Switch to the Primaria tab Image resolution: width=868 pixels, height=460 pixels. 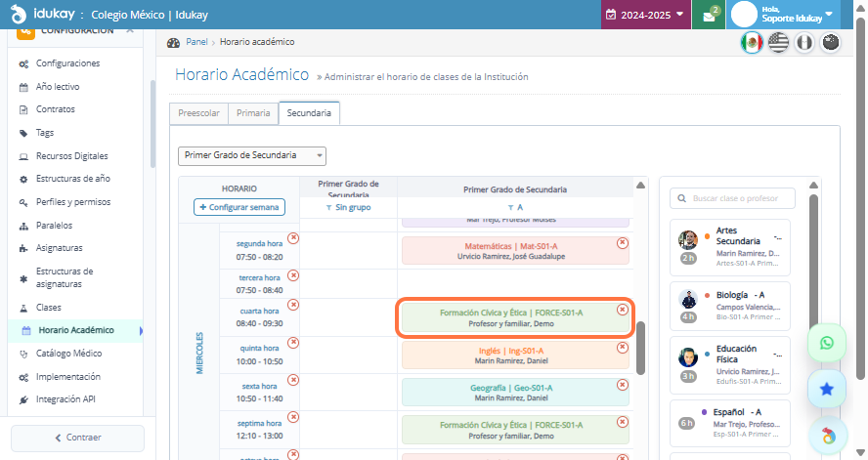[253, 113]
